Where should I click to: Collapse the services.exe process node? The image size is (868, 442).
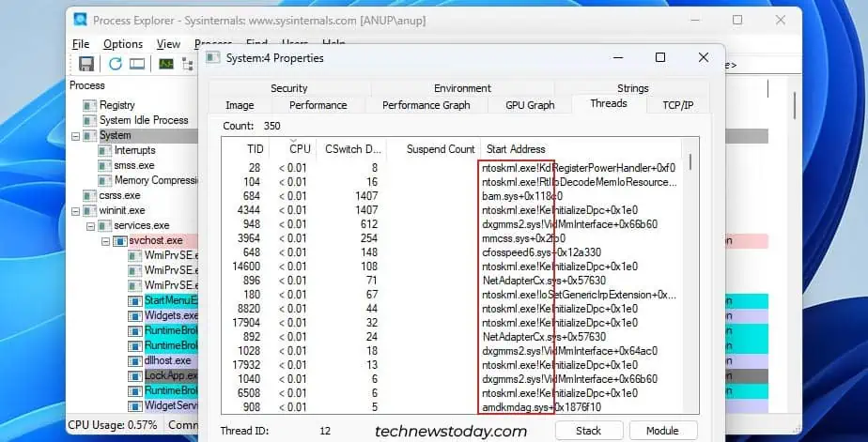click(91, 226)
